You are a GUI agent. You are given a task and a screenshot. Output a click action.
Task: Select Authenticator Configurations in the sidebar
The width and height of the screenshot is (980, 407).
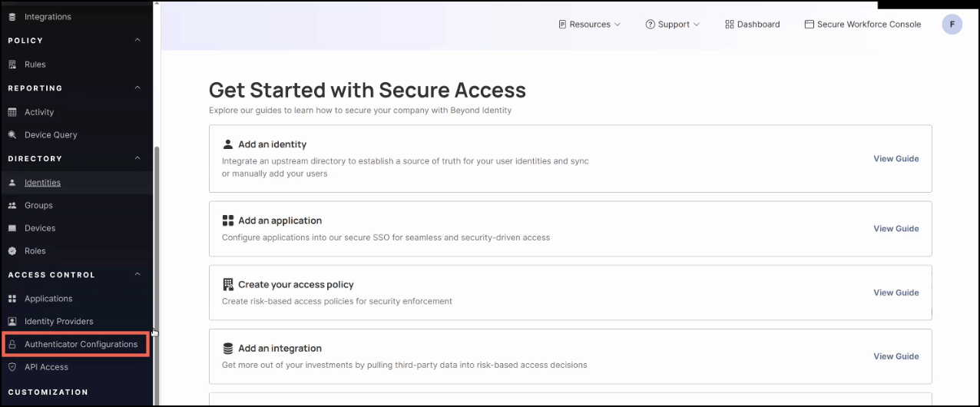[x=81, y=344]
